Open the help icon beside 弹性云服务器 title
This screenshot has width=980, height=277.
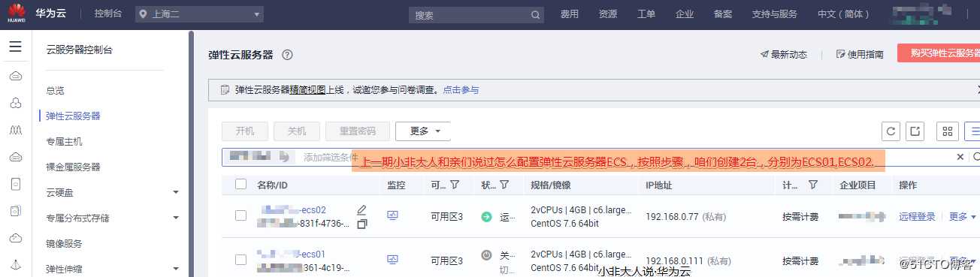click(x=287, y=55)
